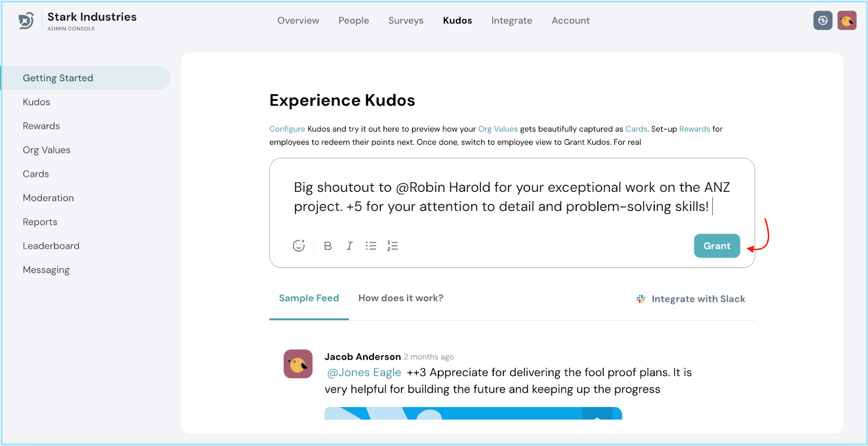Open Leaderboard from the sidebar

coord(51,246)
